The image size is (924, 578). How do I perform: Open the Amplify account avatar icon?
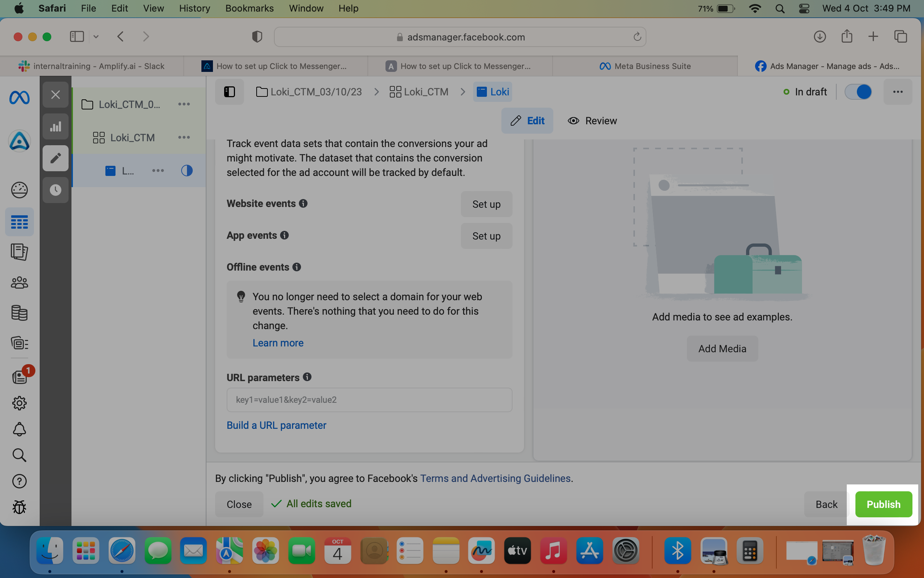point(19,141)
